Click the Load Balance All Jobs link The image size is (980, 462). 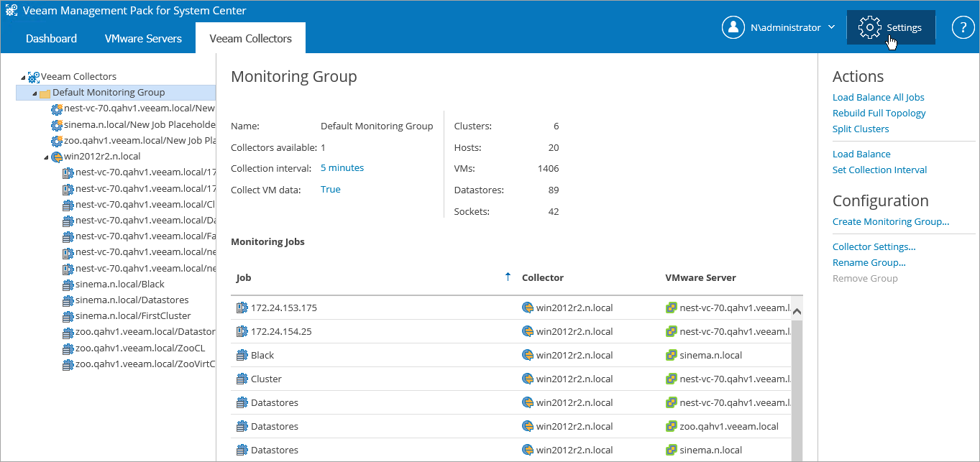pyautogui.click(x=878, y=97)
